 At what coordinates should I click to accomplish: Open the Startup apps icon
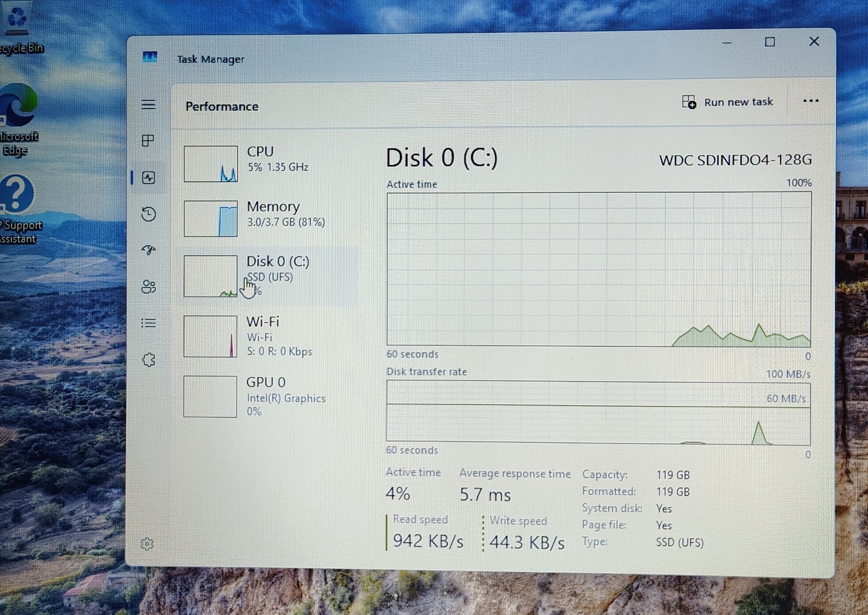[x=149, y=250]
